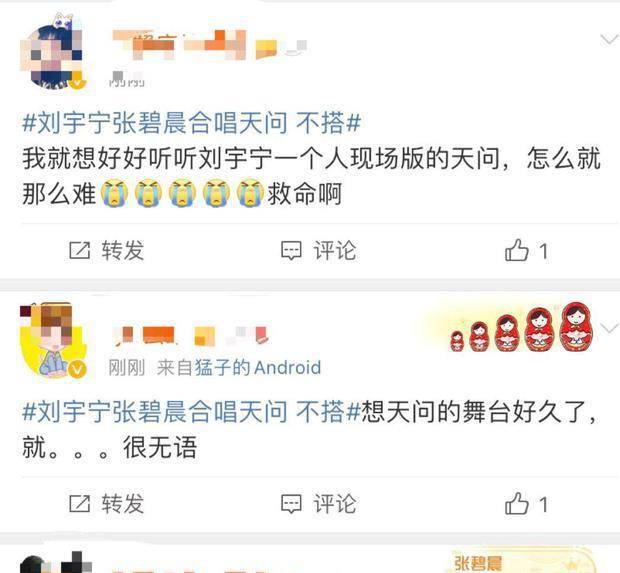Open the first poster's blurred username
Viewport: 620px width, 573px height.
[x=210, y=45]
